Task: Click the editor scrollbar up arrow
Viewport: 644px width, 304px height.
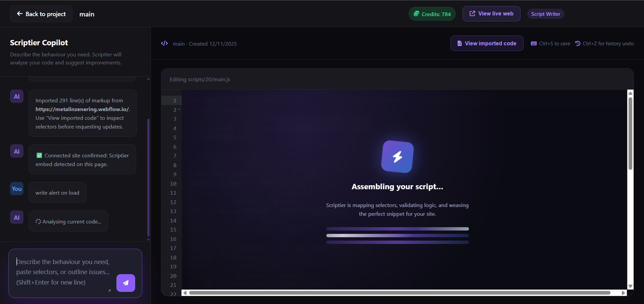Action: tap(630, 93)
